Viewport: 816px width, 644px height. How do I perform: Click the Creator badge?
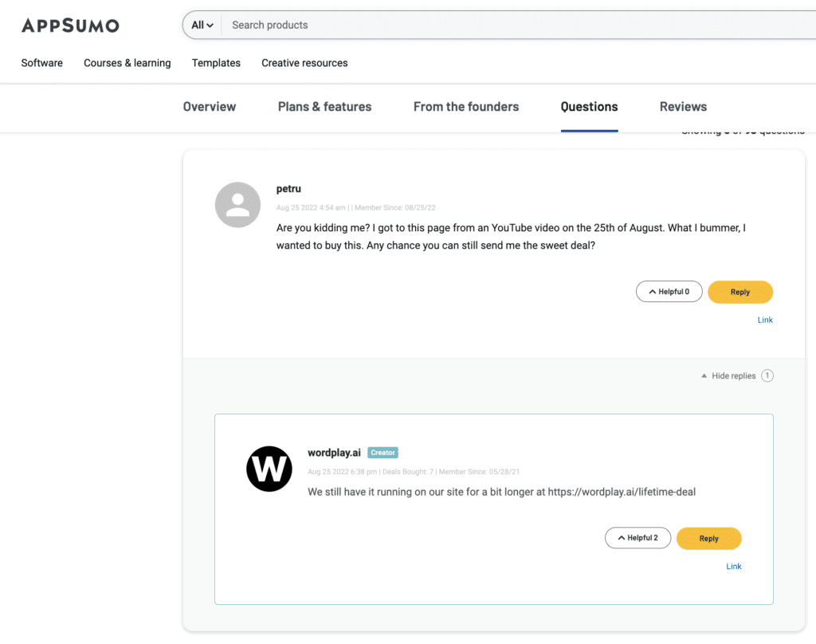382,453
